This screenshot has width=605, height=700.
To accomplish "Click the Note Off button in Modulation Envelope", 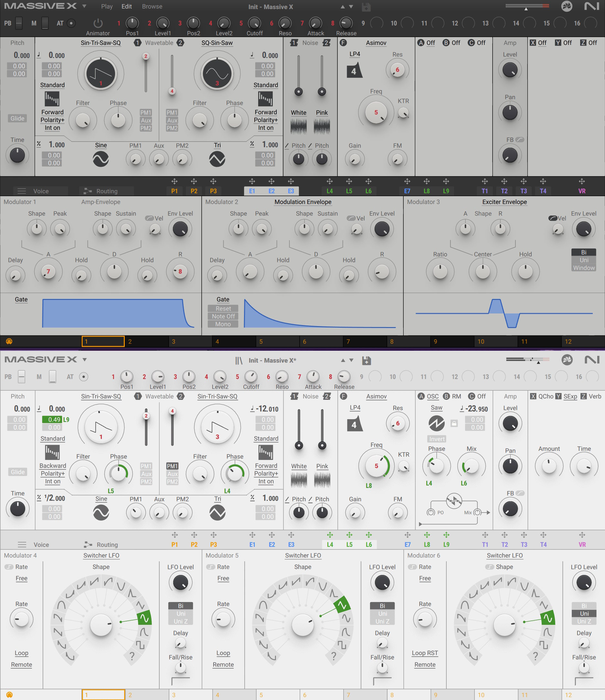I will pyautogui.click(x=223, y=316).
